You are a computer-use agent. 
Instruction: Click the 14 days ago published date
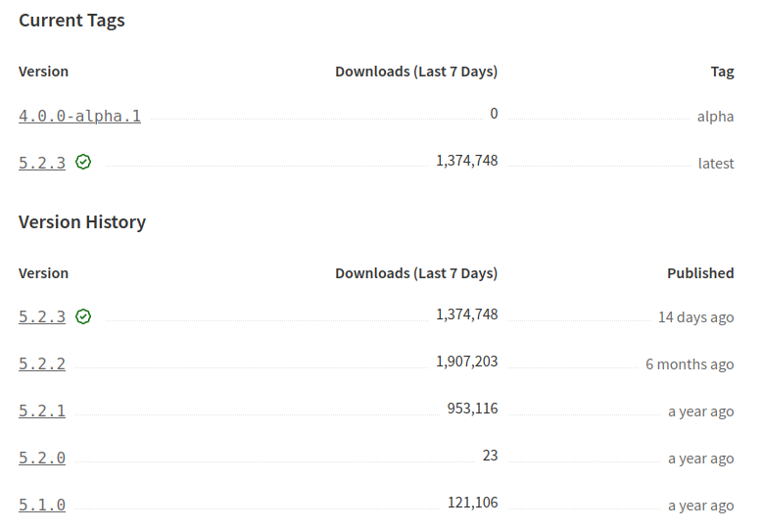pos(695,317)
